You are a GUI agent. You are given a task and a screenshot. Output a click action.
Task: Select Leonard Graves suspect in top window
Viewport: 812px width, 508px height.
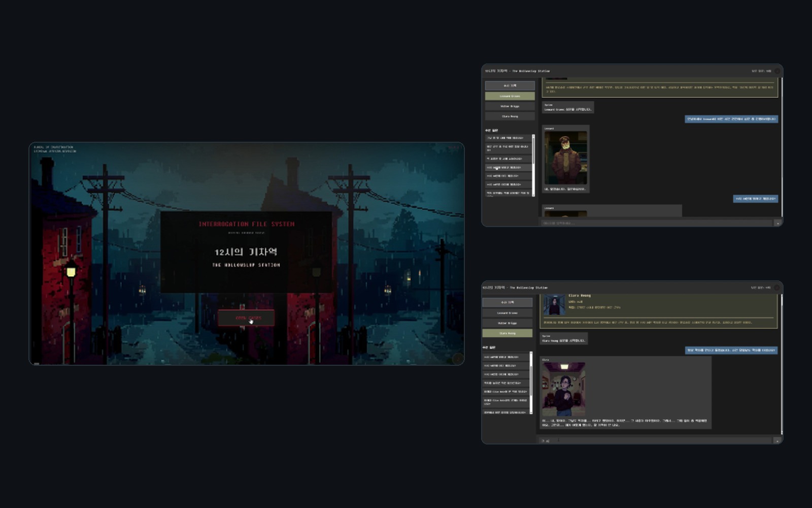[x=510, y=96]
